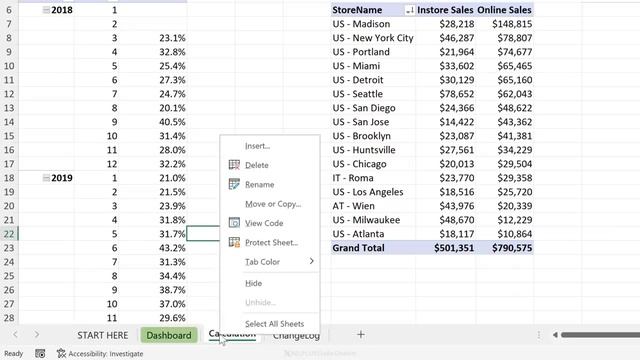Click the US - Chicago store cell
The image size is (640, 360).
(x=373, y=164)
